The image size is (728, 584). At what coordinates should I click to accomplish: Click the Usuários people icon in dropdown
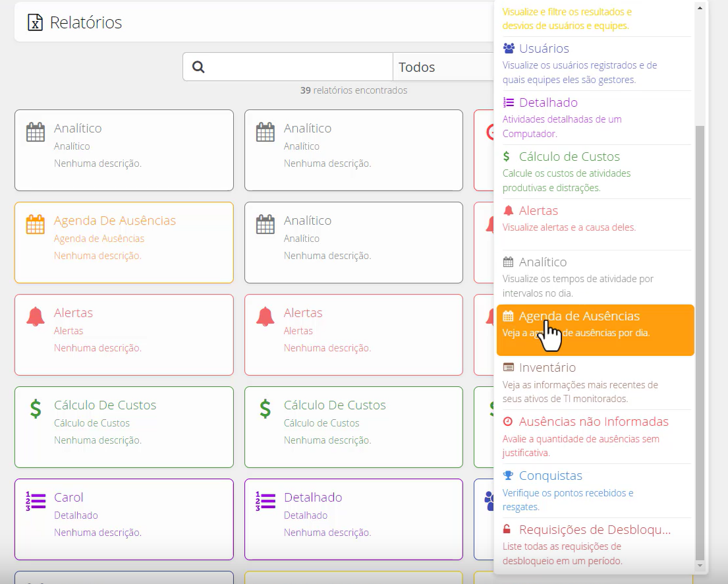tap(509, 48)
